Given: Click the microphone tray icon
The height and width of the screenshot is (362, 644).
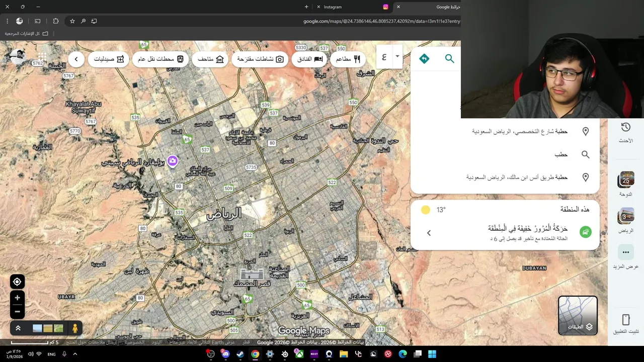Looking at the screenshot, I should click(64, 354).
